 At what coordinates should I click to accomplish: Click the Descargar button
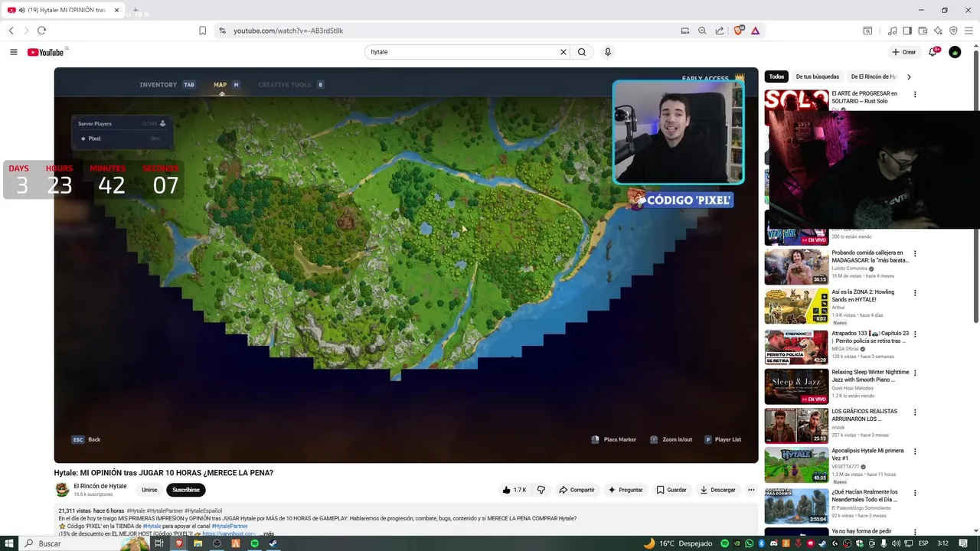pos(717,490)
